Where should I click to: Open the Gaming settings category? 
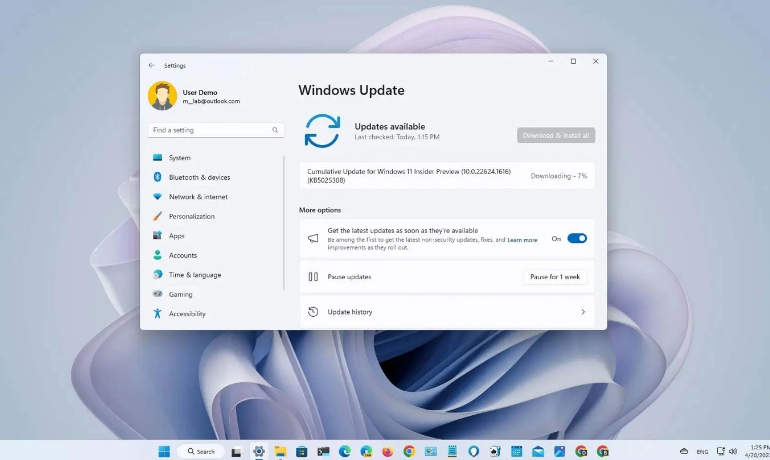pyautogui.click(x=215, y=294)
